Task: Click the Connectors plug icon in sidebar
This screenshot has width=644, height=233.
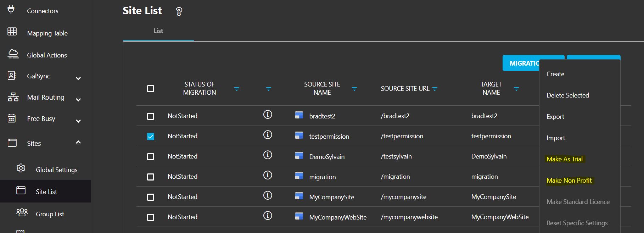Action: (11, 10)
